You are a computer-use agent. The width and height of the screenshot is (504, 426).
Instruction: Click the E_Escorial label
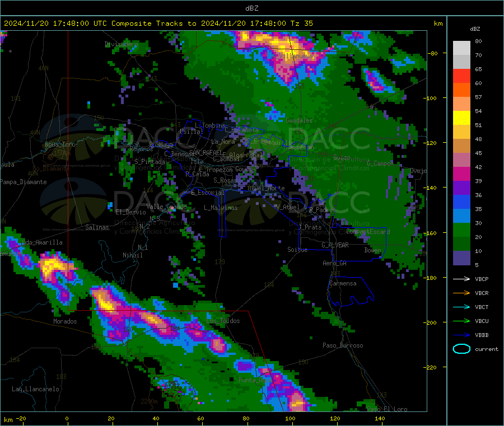(x=208, y=193)
